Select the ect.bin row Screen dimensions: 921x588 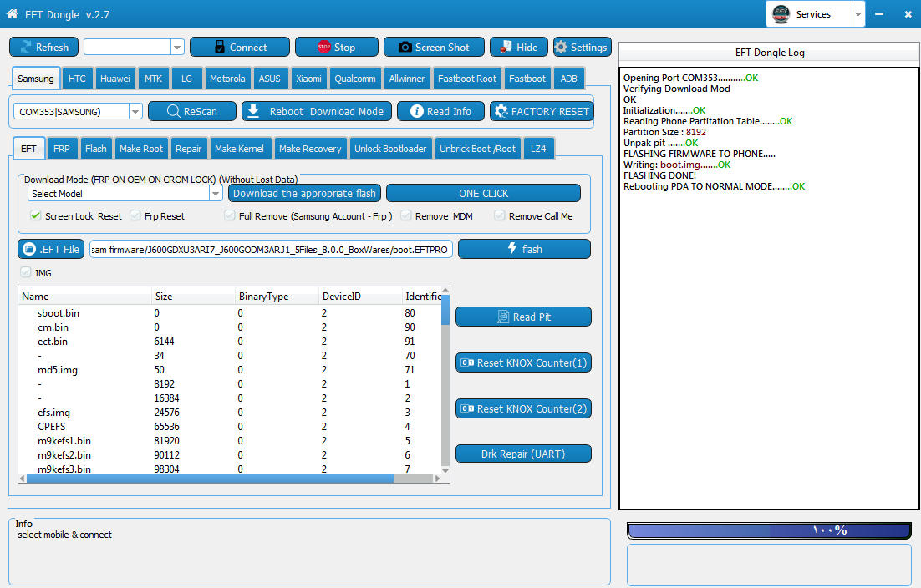tap(231, 342)
